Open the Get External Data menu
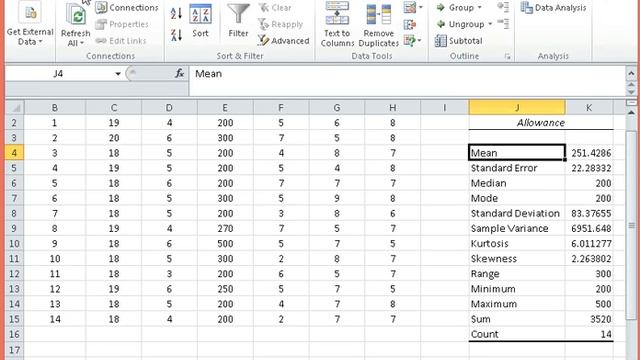Screen dimensions: 640x360 click(x=30, y=24)
